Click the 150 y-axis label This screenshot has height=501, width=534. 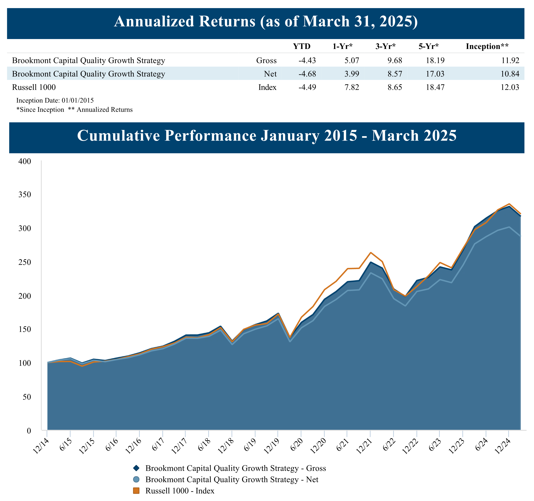click(25, 329)
